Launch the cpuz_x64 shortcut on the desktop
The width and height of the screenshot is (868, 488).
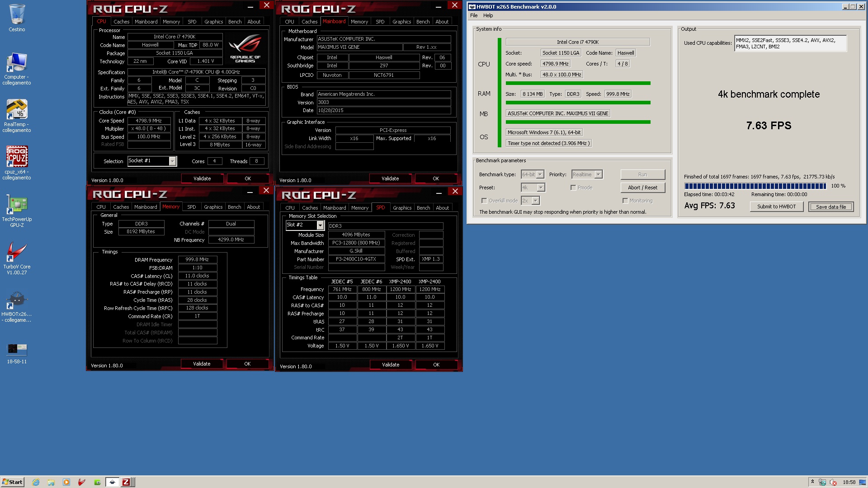coord(17,163)
